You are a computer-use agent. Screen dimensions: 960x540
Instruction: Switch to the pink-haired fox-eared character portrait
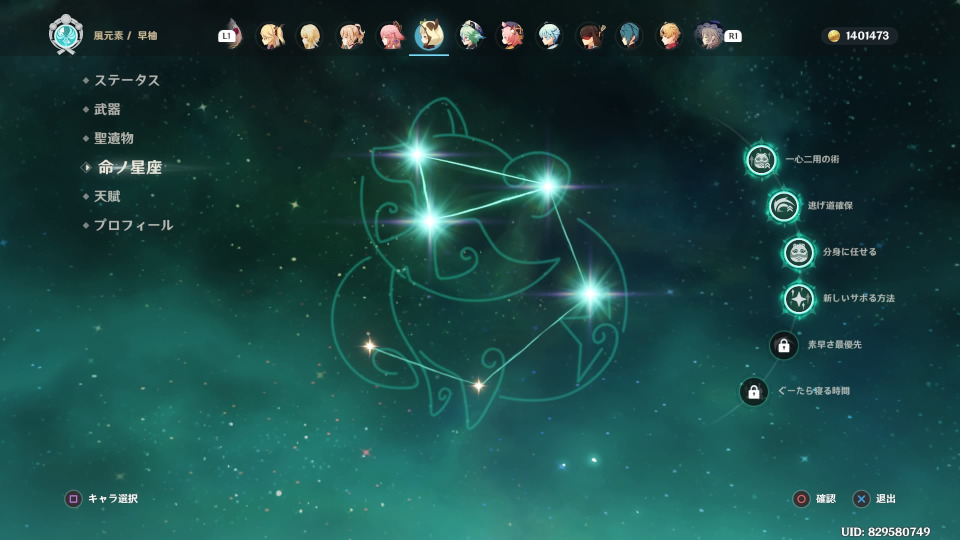coord(391,36)
